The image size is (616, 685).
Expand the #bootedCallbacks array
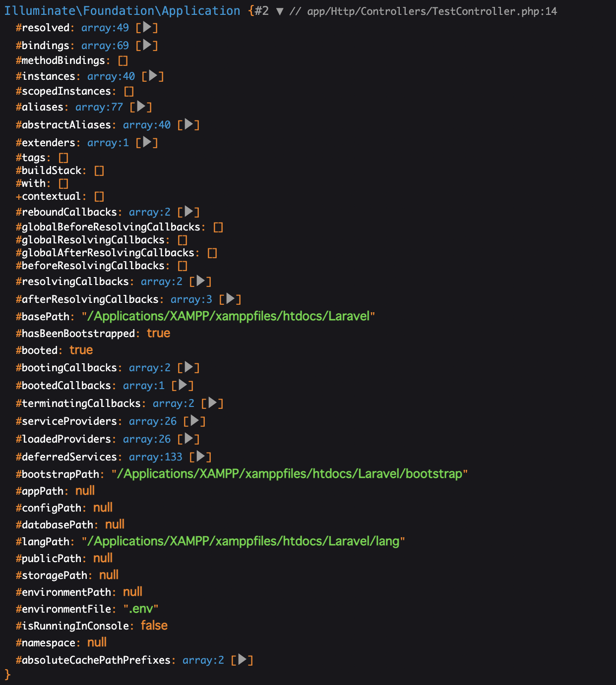[183, 385]
